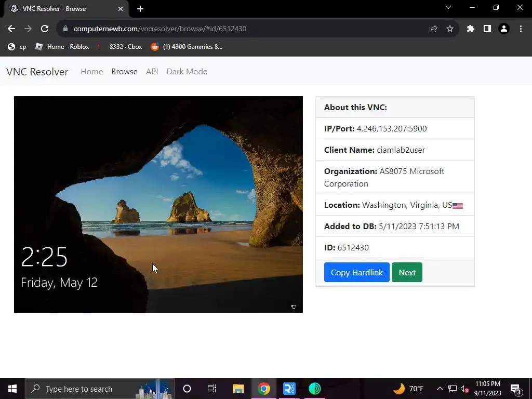
Task: Click the site lock icon in address bar
Action: [65, 29]
